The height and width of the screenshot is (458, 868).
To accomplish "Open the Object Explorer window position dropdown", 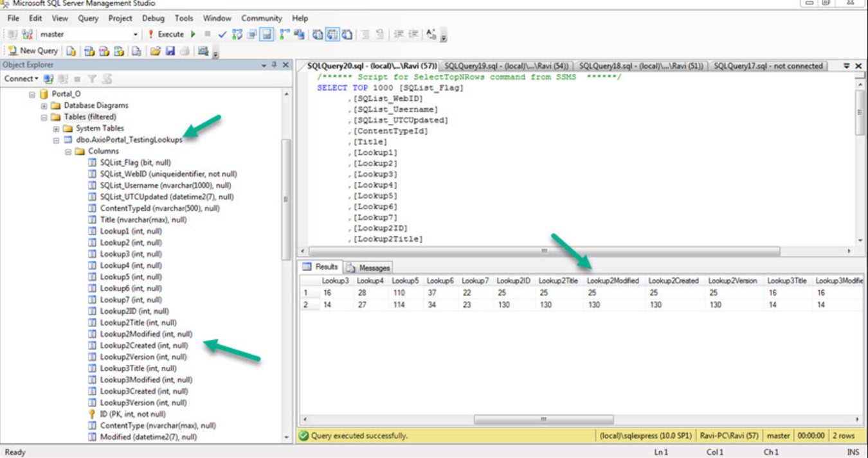I will (264, 65).
